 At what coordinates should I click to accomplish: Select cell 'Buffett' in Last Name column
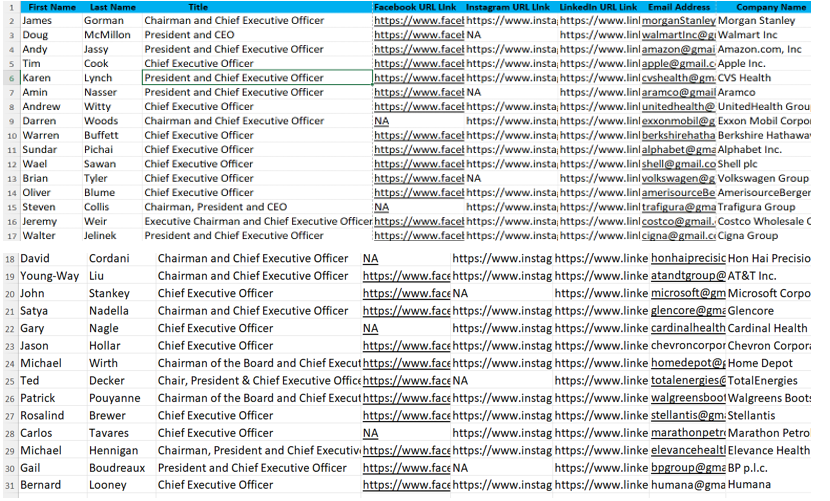tap(113, 136)
